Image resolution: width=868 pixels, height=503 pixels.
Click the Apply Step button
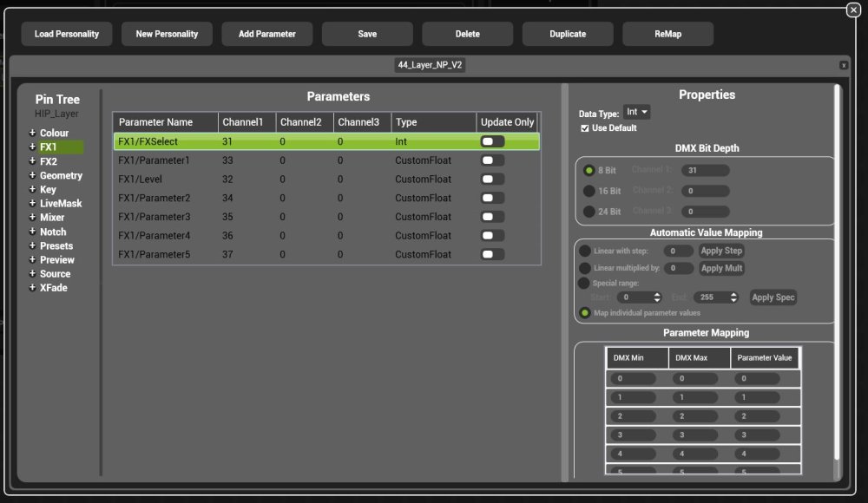pyautogui.click(x=721, y=250)
